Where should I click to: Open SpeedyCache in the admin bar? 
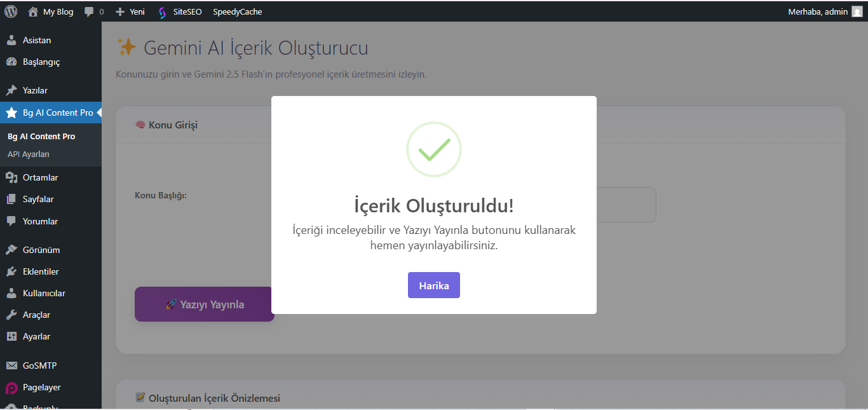(x=237, y=11)
